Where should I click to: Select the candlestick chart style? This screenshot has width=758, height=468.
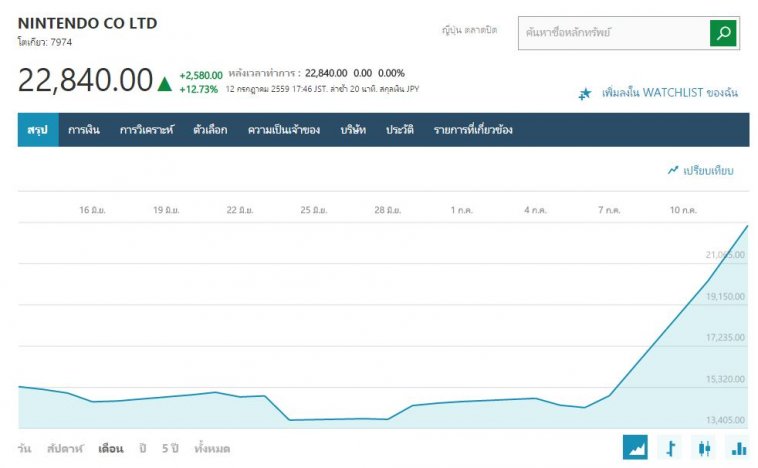704,448
